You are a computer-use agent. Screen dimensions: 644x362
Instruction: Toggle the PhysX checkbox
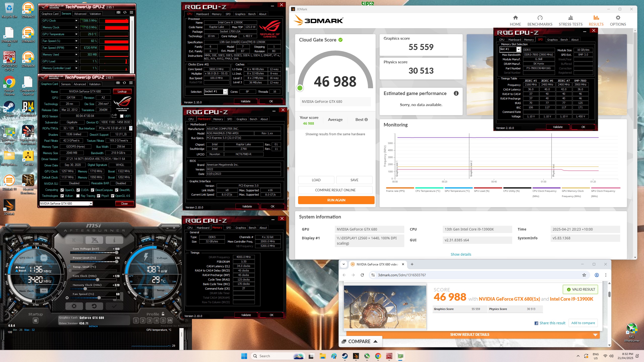99,196
